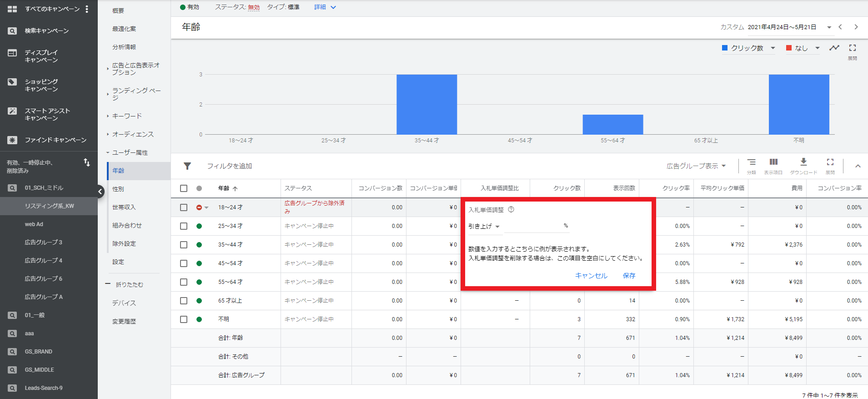Image resolution: width=868 pixels, height=399 pixels.
Task: Check the 不明 row checkbox
Action: pos(184,319)
